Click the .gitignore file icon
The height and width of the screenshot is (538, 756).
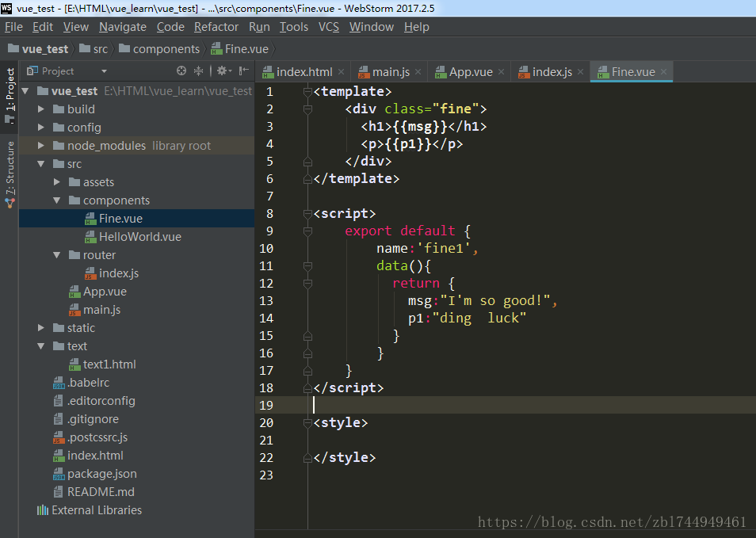coord(59,419)
